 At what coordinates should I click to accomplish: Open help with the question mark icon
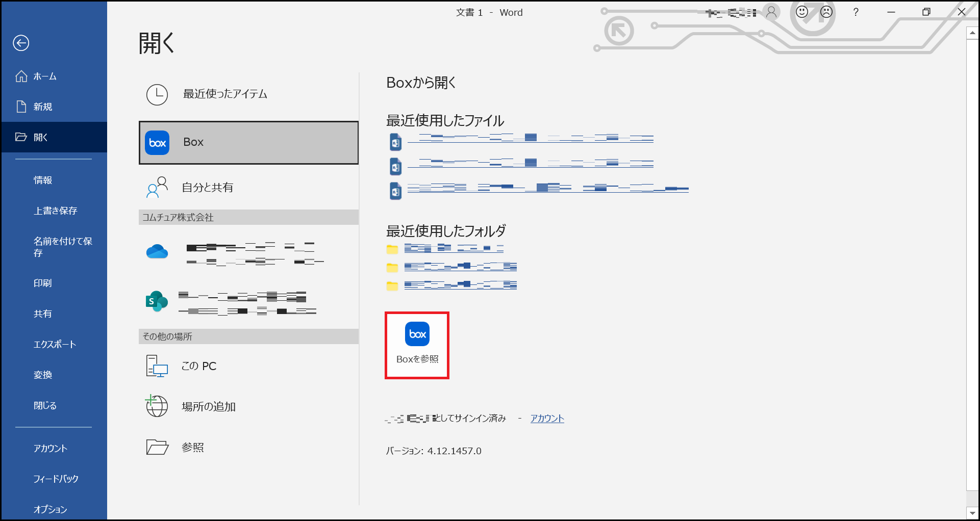click(856, 12)
